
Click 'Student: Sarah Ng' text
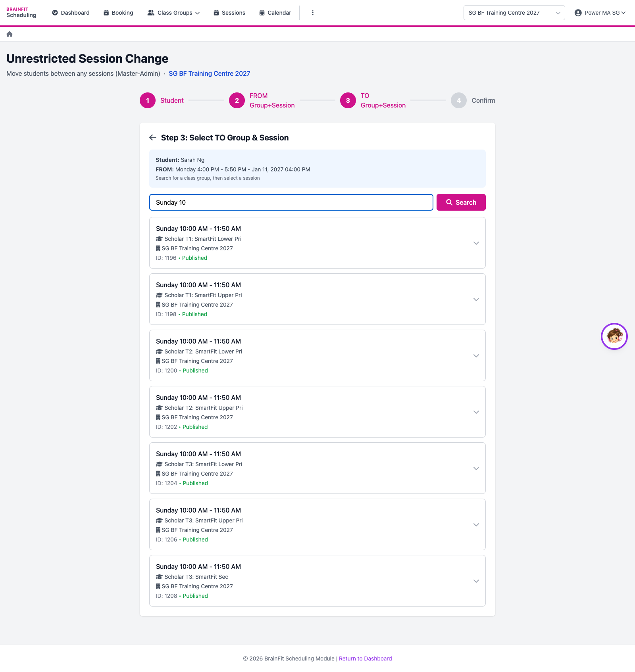180,160
